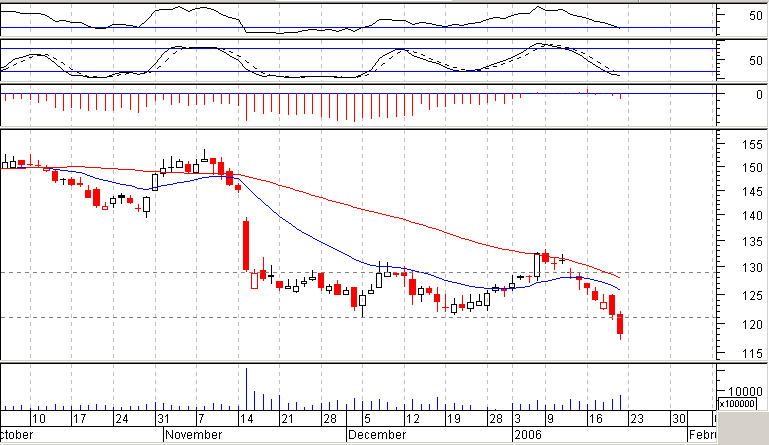This screenshot has height=445, width=769.
Task: Click date label 17 under October
Action: click(x=79, y=419)
